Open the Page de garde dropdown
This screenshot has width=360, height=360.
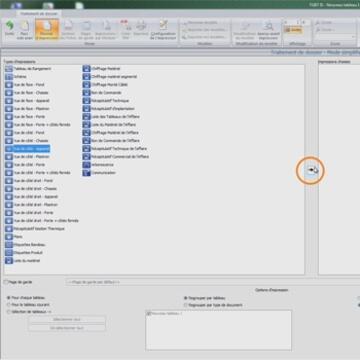(x=212, y=282)
